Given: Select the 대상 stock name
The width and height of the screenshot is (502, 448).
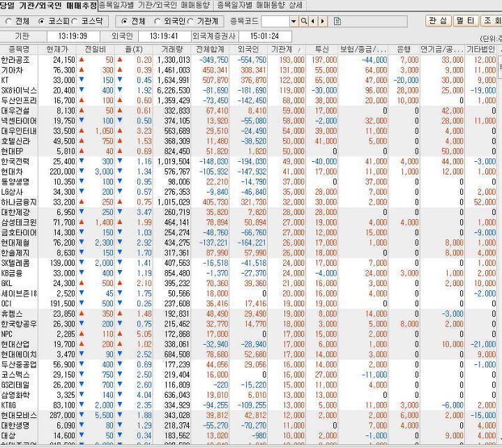Looking at the screenshot, I should coord(8,435).
